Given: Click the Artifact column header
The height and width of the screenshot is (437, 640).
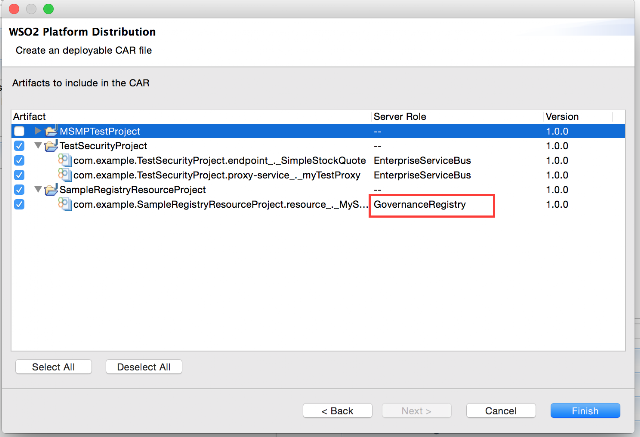Looking at the screenshot, I should 192,117.
